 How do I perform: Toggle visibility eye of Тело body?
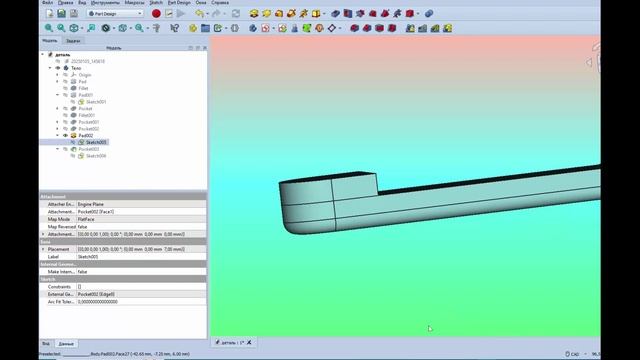(x=58, y=68)
